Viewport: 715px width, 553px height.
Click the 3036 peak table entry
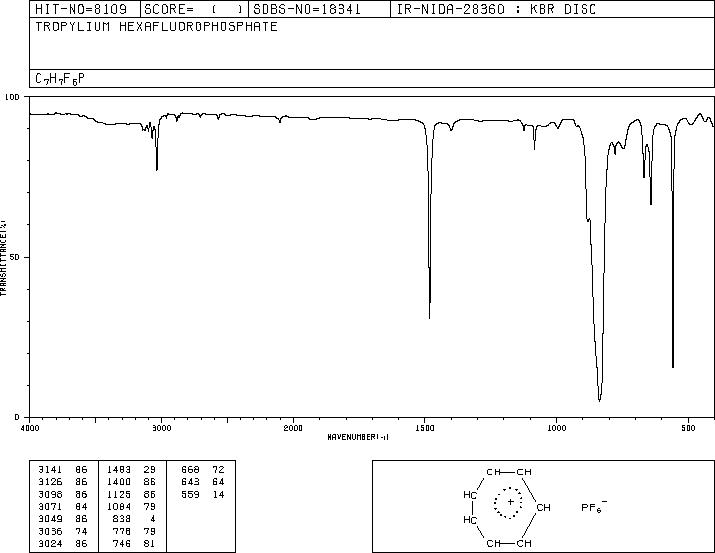pos(50,532)
